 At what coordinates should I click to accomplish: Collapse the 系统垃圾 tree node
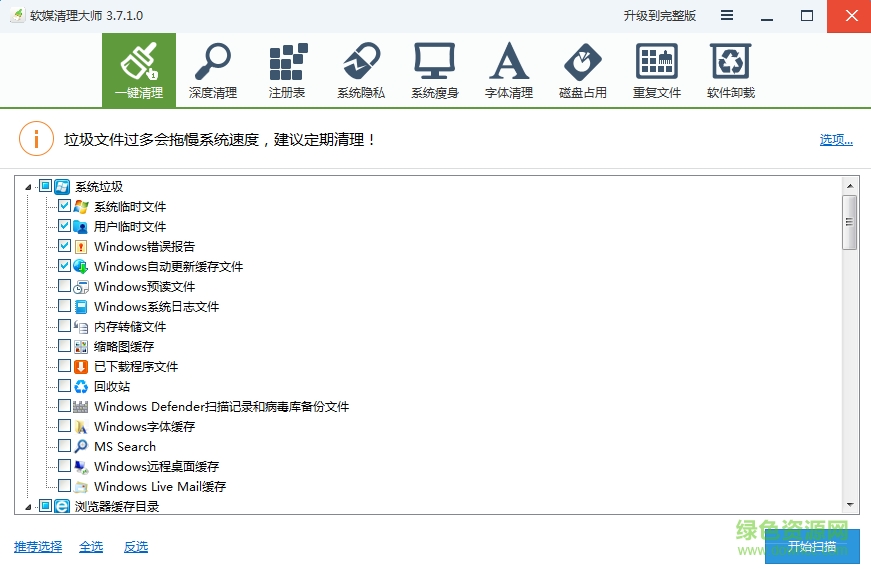click(28, 187)
